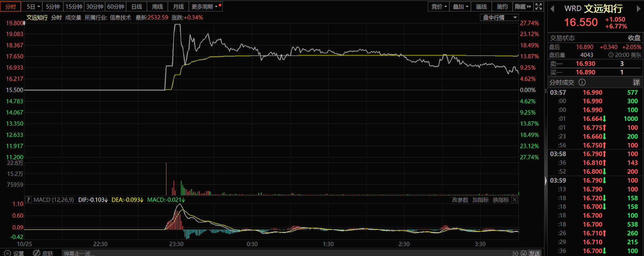Image resolution: width=644 pixels, height=256 pixels.
Task: Go to next stock with right arrow
Action: click(x=638, y=9)
